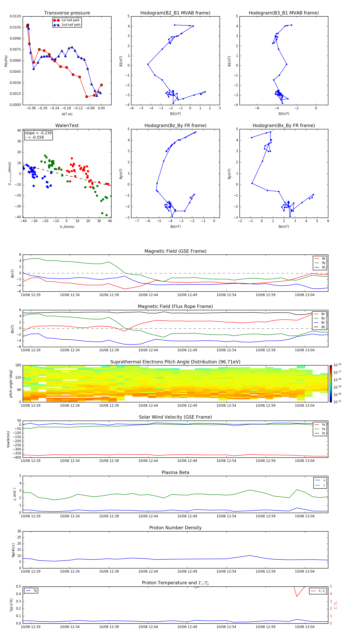Click the 'Bx' entry in GSE legend
The height and width of the screenshot is (644, 351).
point(320,259)
